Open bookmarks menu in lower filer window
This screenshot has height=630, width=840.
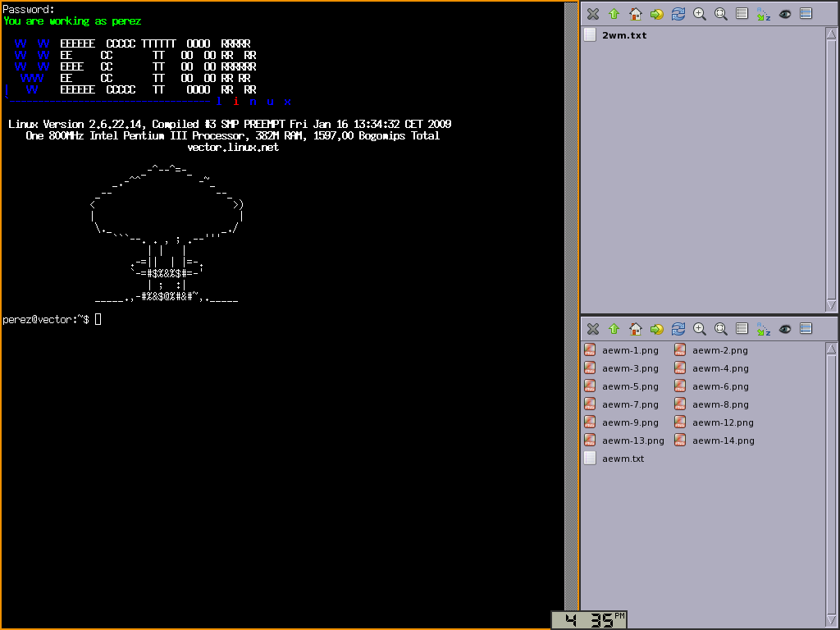657,328
